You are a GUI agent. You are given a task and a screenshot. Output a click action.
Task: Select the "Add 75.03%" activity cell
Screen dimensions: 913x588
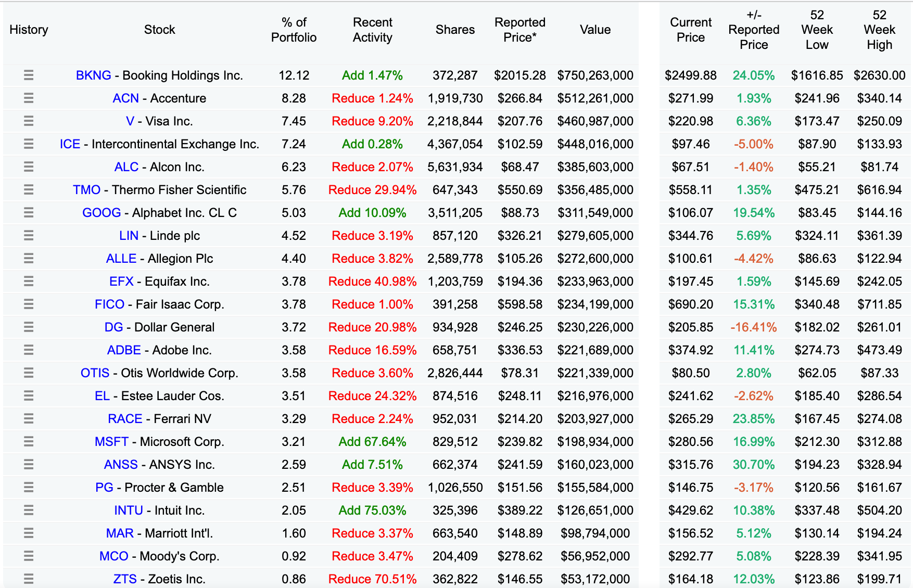click(x=373, y=510)
